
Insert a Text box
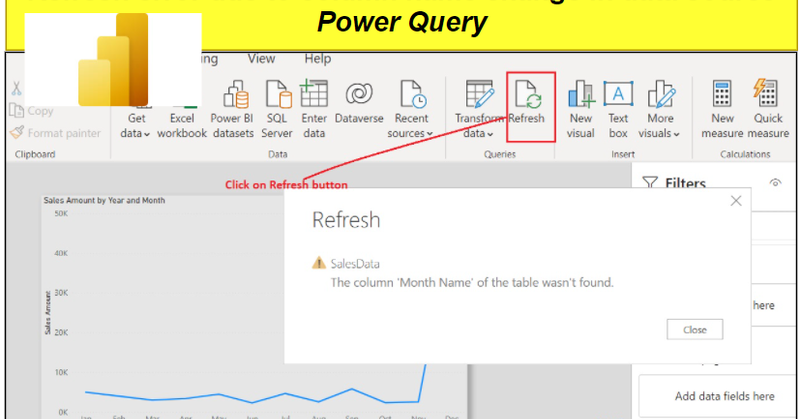618,110
